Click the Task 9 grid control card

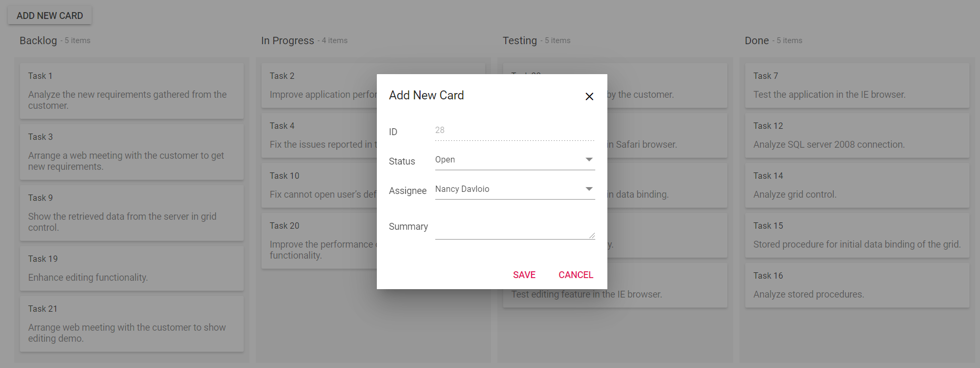click(132, 212)
